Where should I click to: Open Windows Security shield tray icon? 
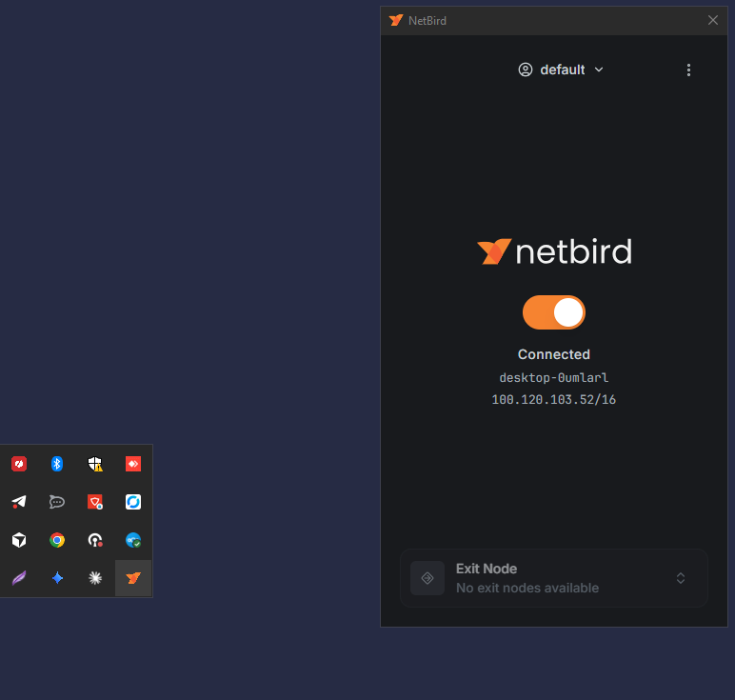[95, 464]
